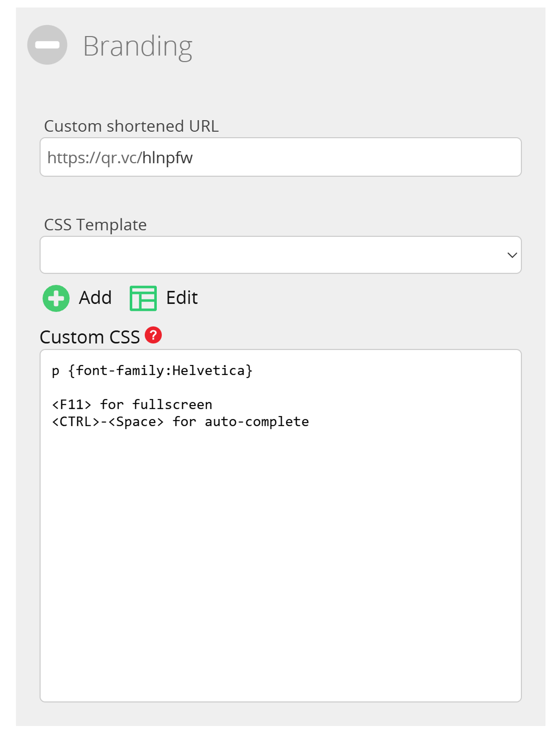Click the green circular icon near Add label
Viewport: 560px width, 741px height.
tap(56, 297)
